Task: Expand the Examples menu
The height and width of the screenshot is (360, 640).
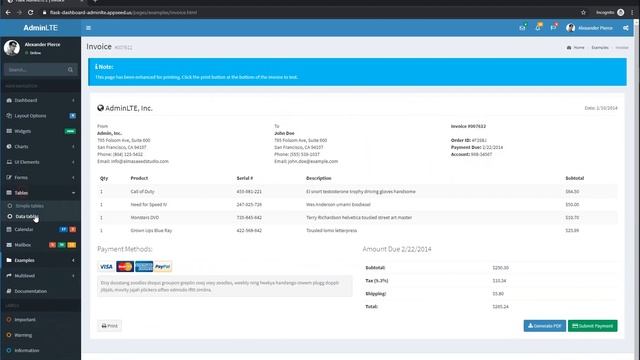Action: (x=40, y=260)
